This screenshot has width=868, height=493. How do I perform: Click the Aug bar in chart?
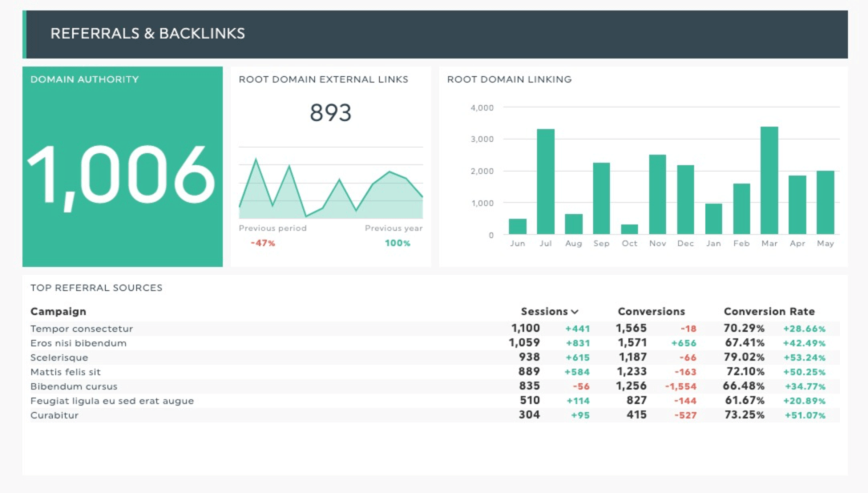click(x=574, y=224)
